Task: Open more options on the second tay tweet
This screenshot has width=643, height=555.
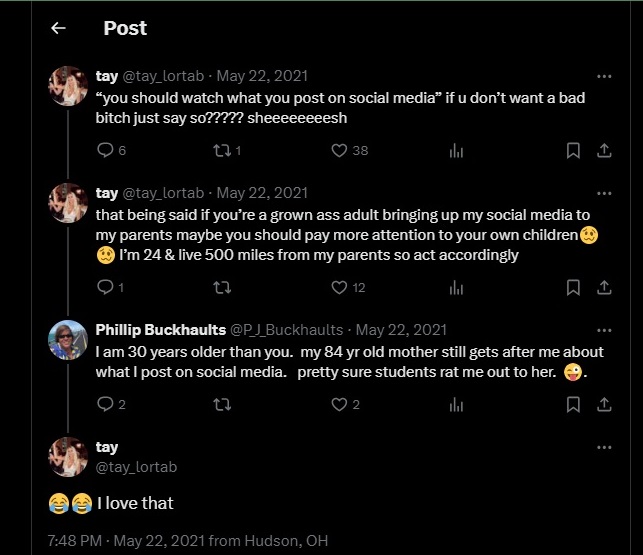Action: 604,193
